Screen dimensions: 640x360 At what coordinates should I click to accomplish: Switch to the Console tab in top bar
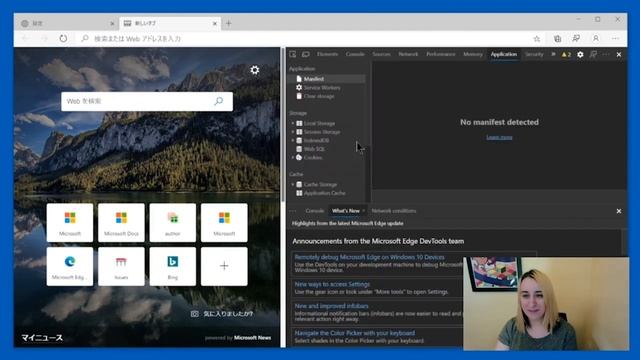[355, 54]
